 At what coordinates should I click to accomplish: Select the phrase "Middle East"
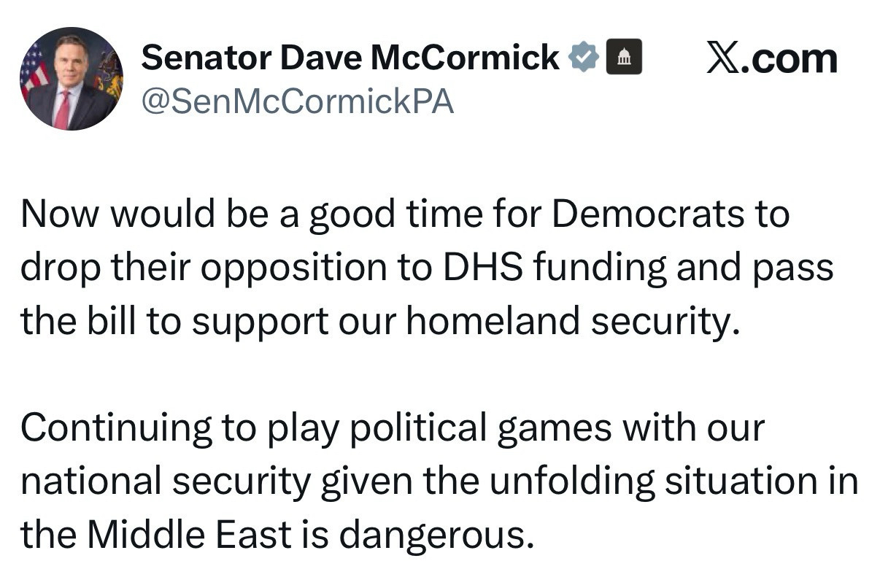click(x=190, y=536)
